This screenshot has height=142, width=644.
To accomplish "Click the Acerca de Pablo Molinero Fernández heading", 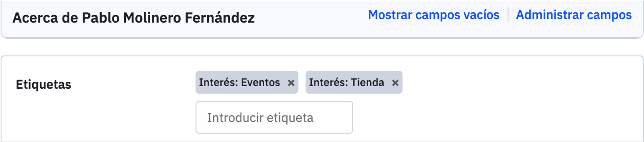I will pyautogui.click(x=133, y=17).
